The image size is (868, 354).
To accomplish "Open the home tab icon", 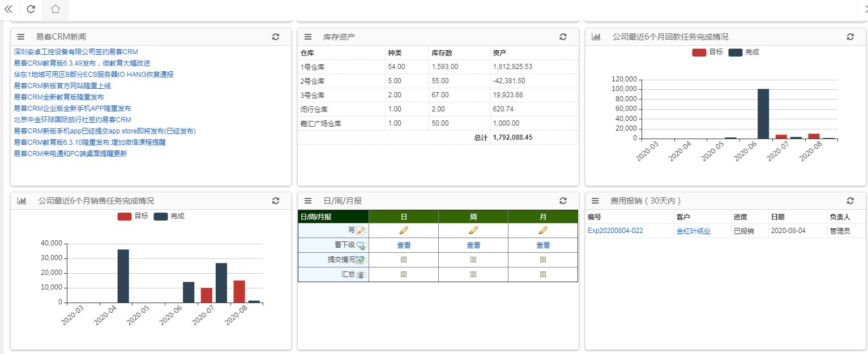I will (x=55, y=9).
